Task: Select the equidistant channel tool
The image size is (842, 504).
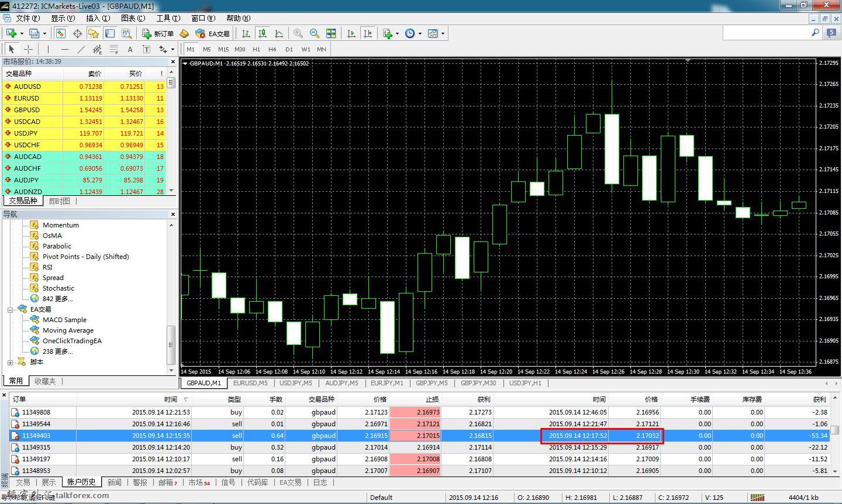Action: [x=97, y=49]
